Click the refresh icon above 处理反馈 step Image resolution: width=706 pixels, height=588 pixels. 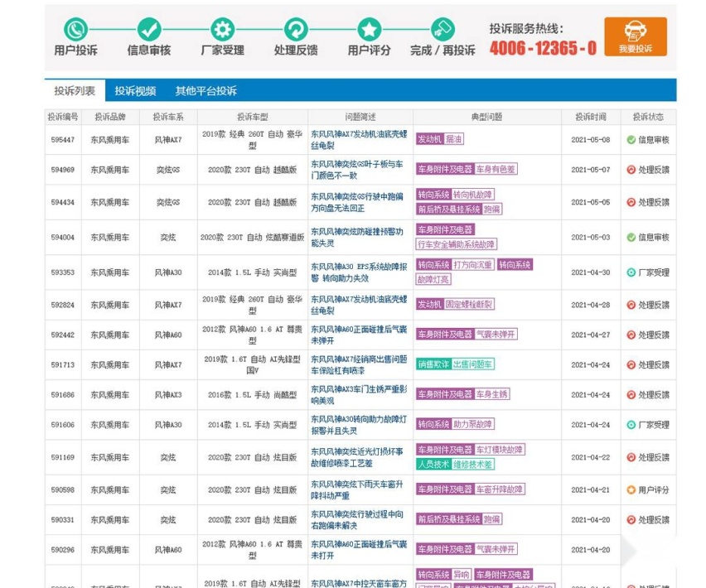(296, 29)
